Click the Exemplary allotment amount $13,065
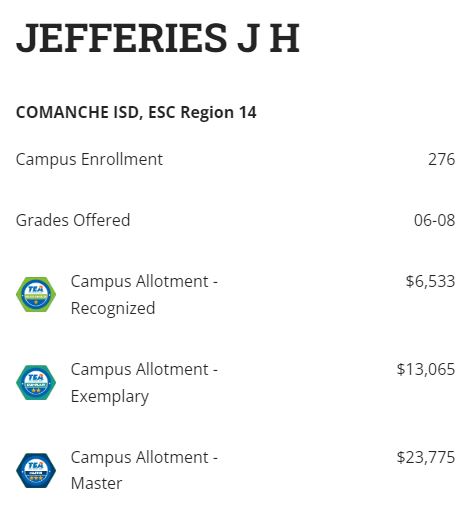 [426, 369]
